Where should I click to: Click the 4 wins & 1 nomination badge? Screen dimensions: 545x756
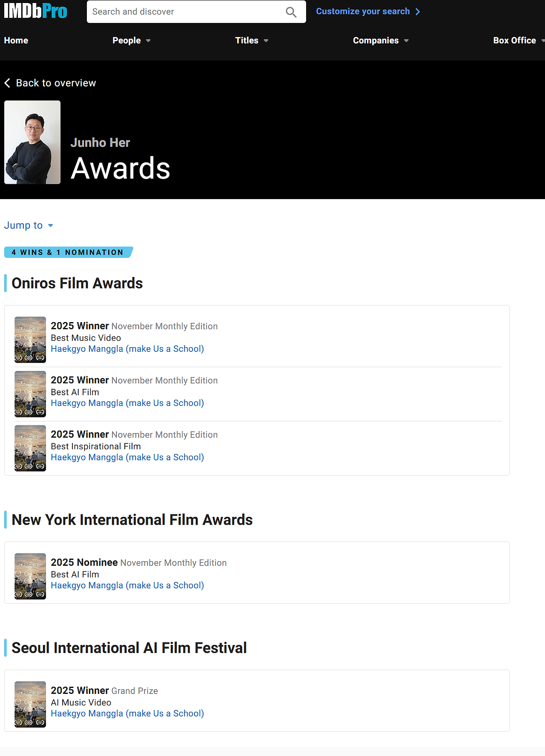tap(68, 252)
